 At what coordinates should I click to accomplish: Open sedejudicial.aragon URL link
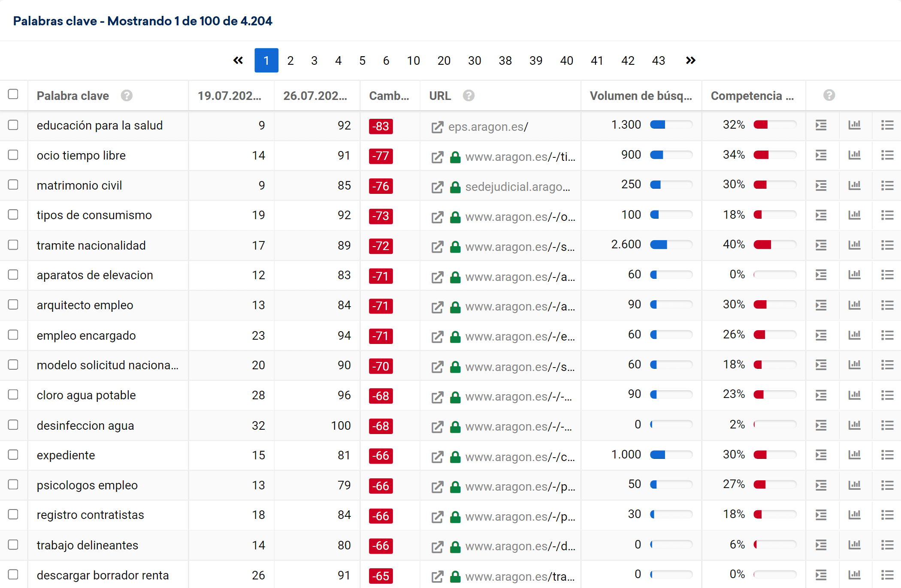(517, 187)
